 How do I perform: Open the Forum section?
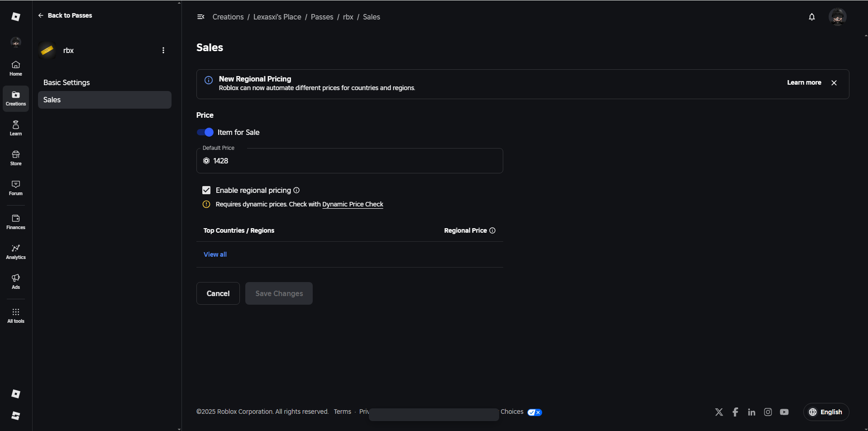point(16,188)
